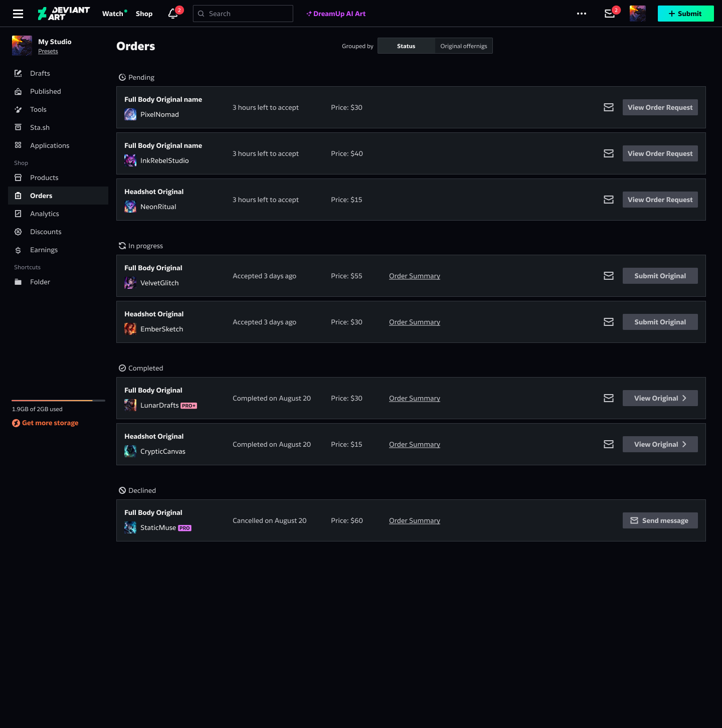This screenshot has width=722, height=728.
Task: Select Status grouping mode
Action: (406, 46)
